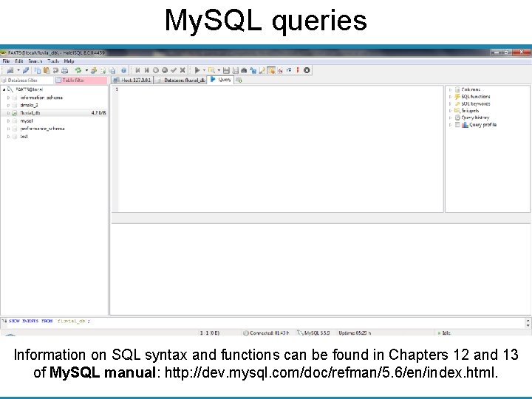
Task: Jump to first row icon
Action: click(x=137, y=70)
